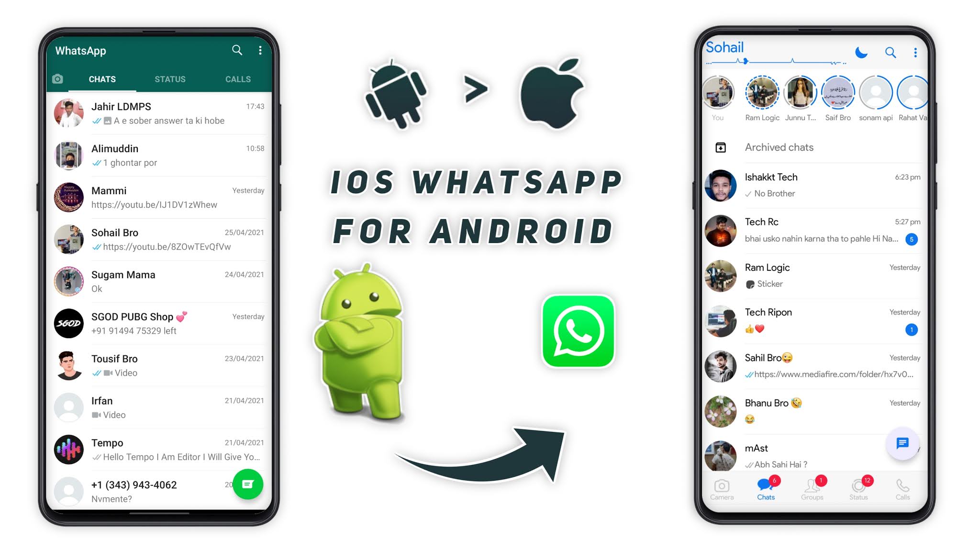This screenshot has width=980, height=551.
Task: Expand Archived chats section on right phone
Action: pyautogui.click(x=778, y=147)
